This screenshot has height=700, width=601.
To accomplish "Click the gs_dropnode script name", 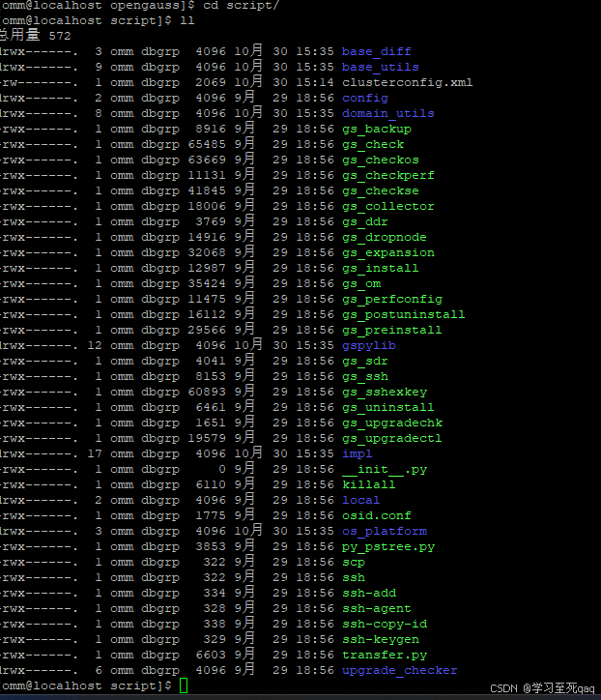I will point(384,237).
